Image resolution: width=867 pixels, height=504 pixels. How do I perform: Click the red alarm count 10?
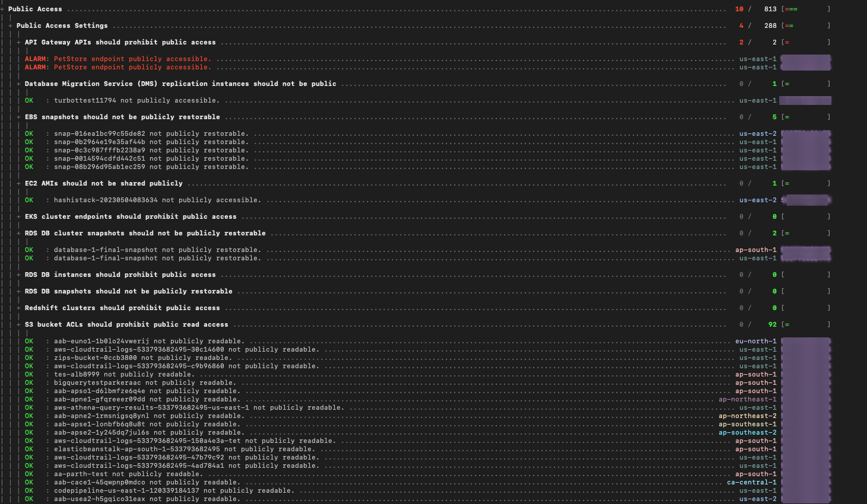(x=739, y=9)
